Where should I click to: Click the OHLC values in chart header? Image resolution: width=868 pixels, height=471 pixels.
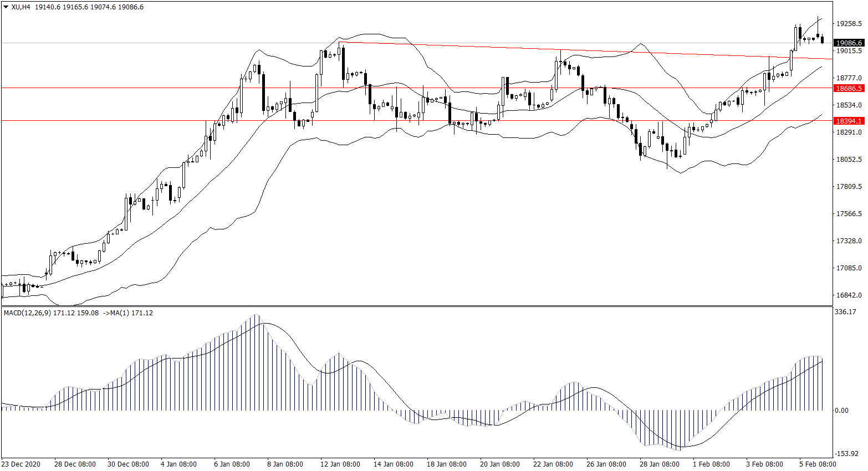pos(89,7)
